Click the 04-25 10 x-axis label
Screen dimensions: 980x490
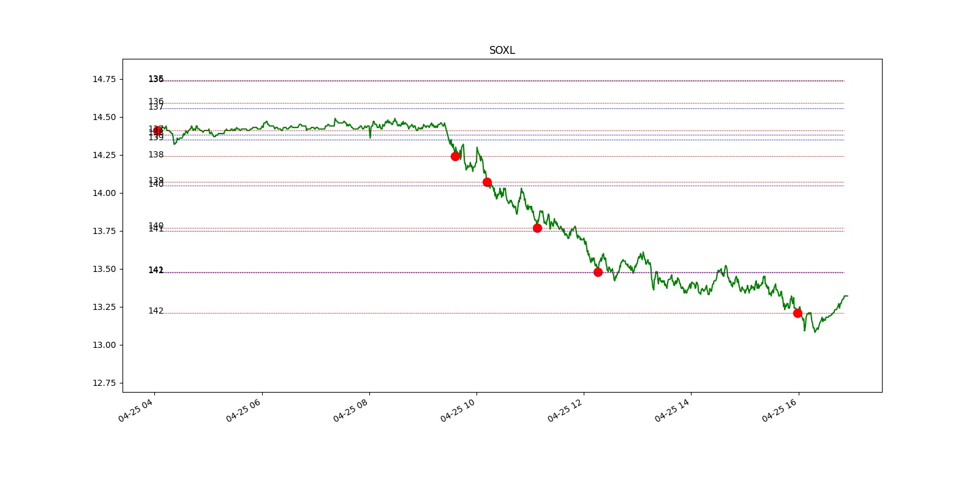pyautogui.click(x=458, y=410)
